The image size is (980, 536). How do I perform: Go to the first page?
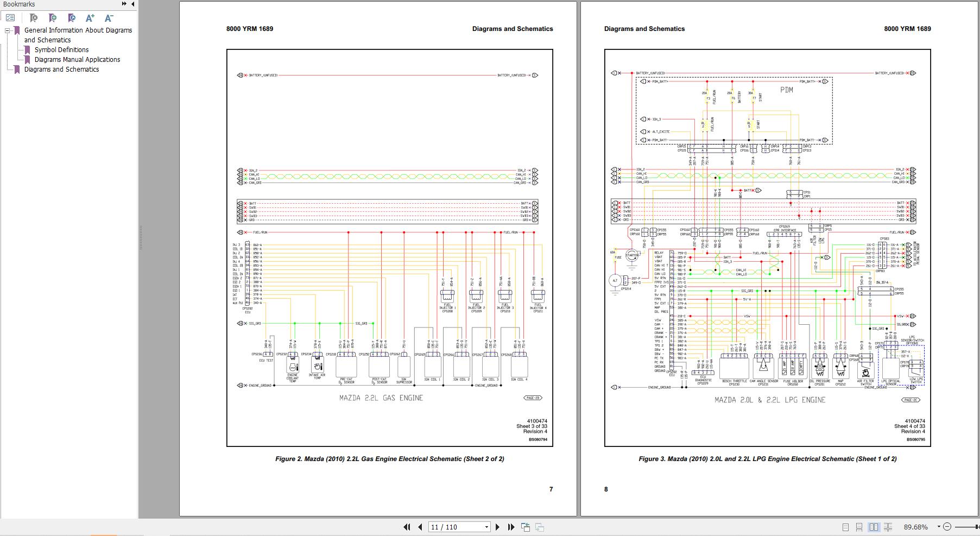point(407,527)
